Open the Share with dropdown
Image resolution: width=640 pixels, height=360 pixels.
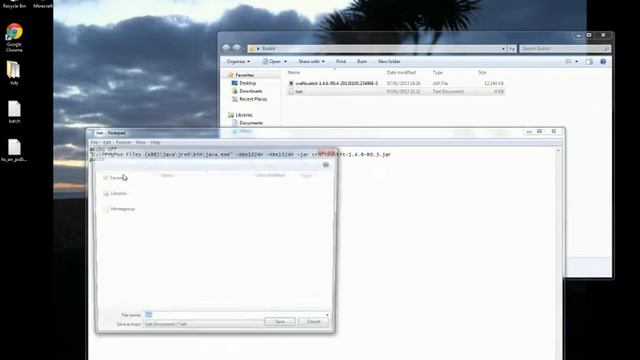click(311, 61)
